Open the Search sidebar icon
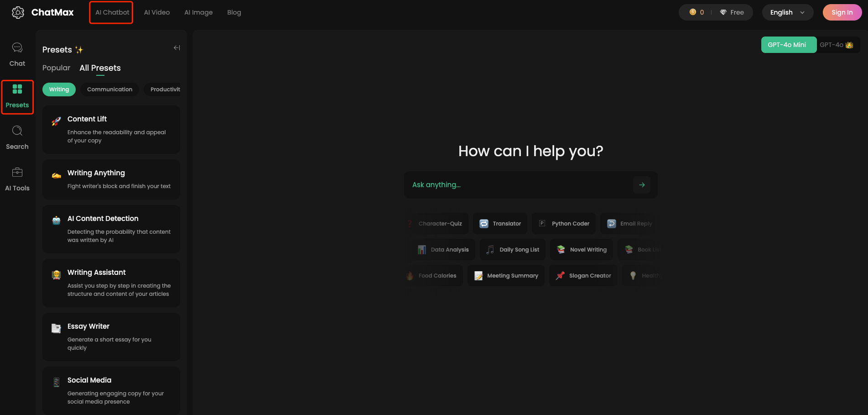 pos(17,131)
